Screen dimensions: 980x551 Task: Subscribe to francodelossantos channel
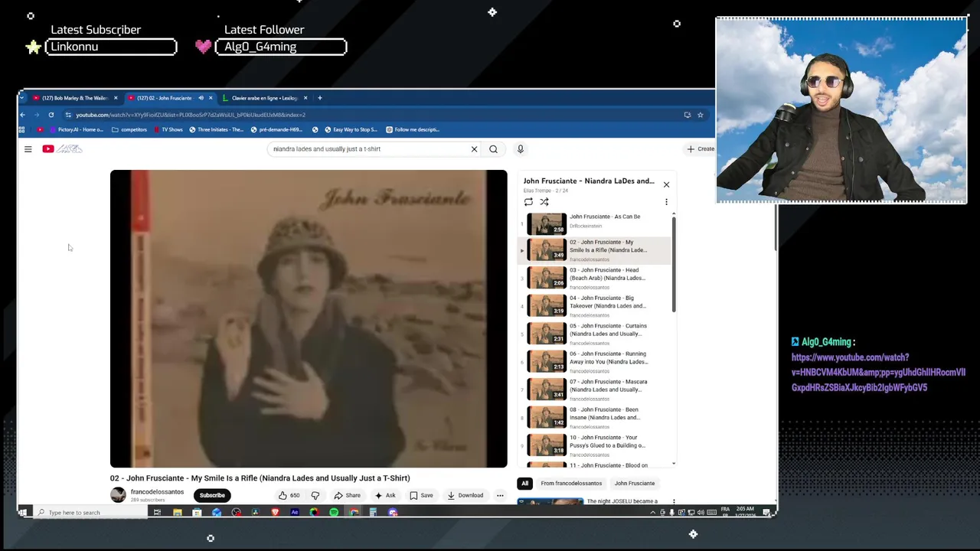(212, 495)
